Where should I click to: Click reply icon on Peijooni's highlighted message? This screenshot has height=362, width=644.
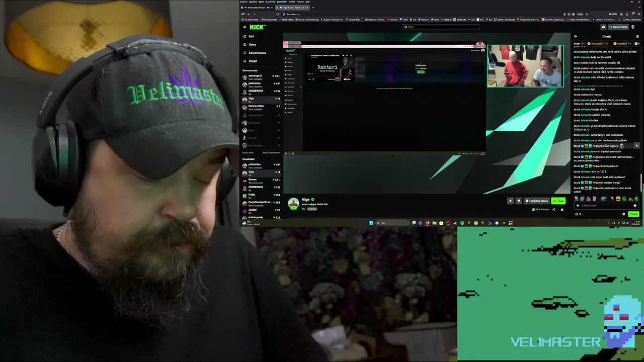(636, 146)
